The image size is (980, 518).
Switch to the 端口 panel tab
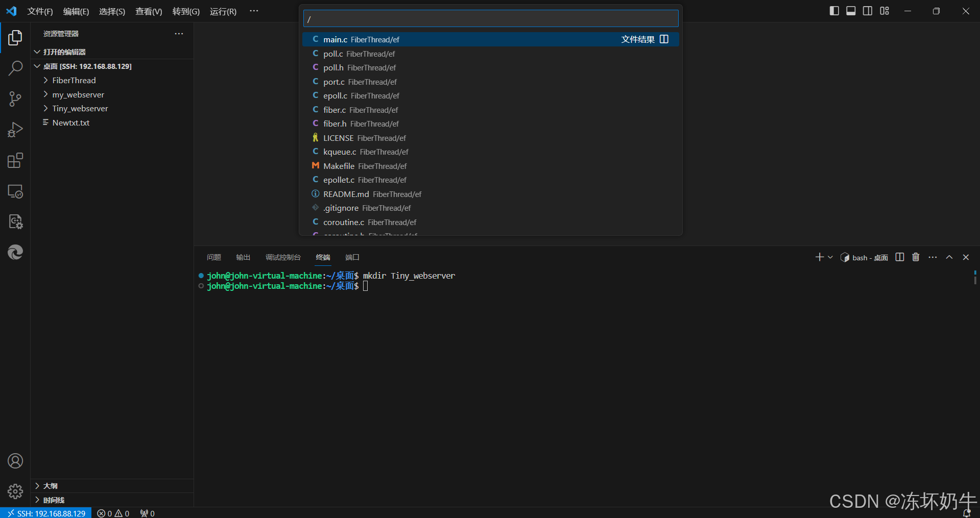(352, 257)
